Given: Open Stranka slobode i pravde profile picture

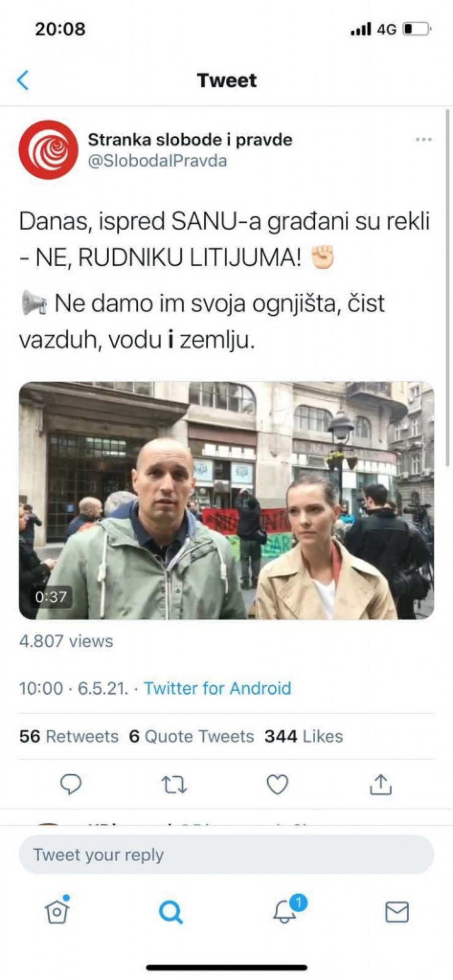Looking at the screenshot, I should 48,149.
